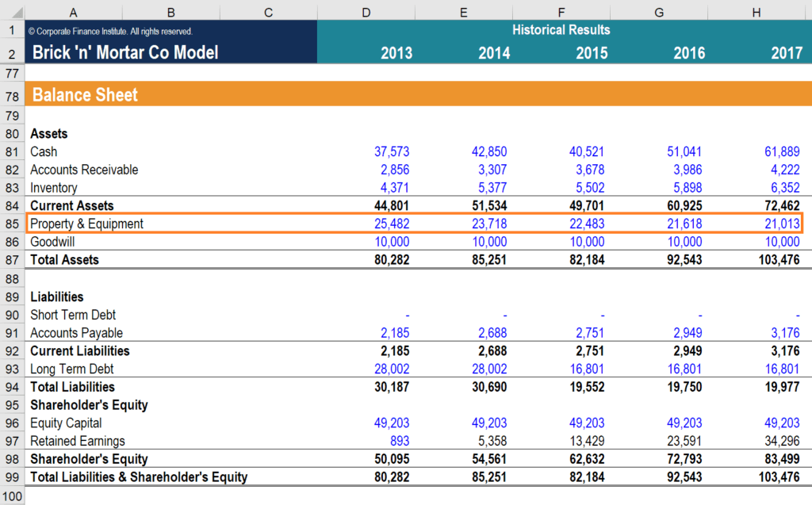Select the Retained Earnings label cell

point(79,441)
